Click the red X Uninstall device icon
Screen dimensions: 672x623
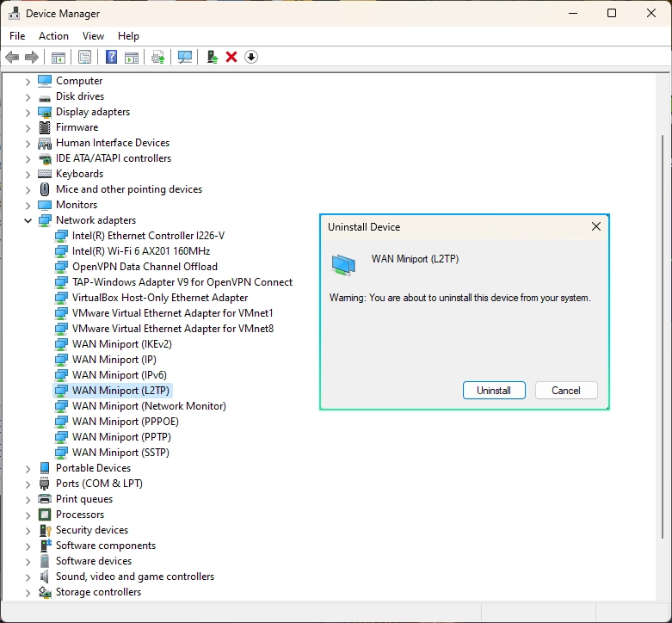(x=231, y=57)
